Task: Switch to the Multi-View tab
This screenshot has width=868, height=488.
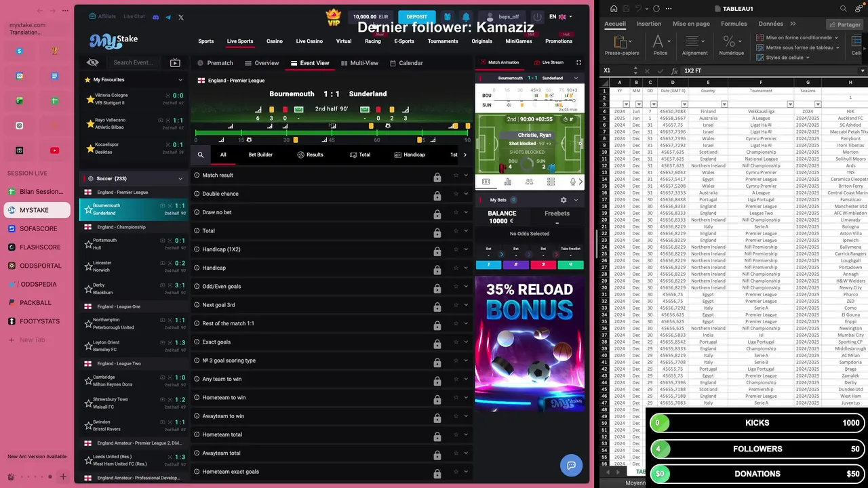Action: coord(359,63)
